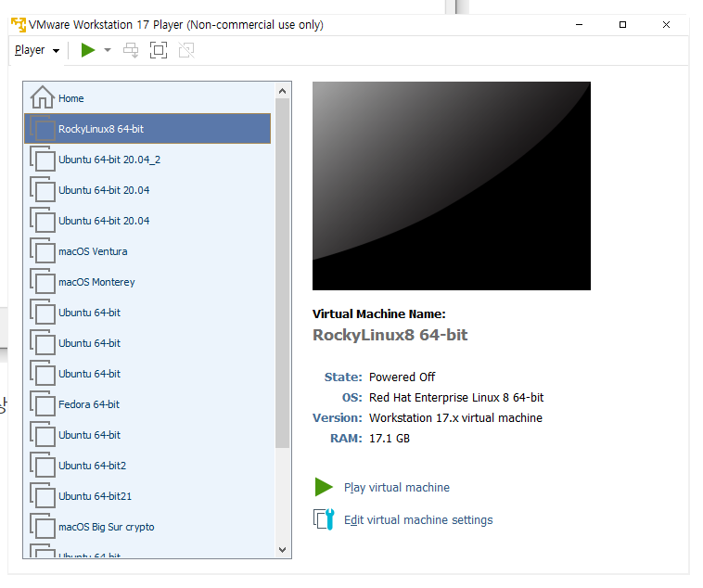Select the Ubuntu 64-bit2 virtual machine
The width and height of the screenshot is (703, 588).
pos(147,466)
